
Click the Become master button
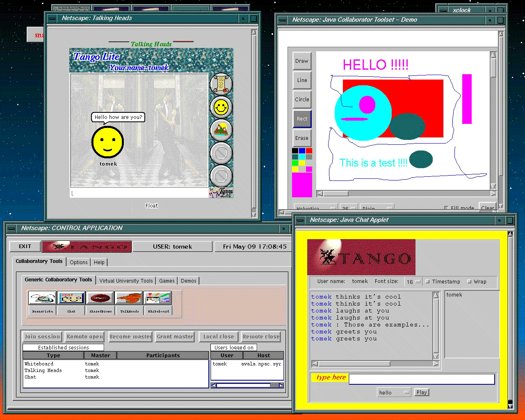[x=130, y=337]
